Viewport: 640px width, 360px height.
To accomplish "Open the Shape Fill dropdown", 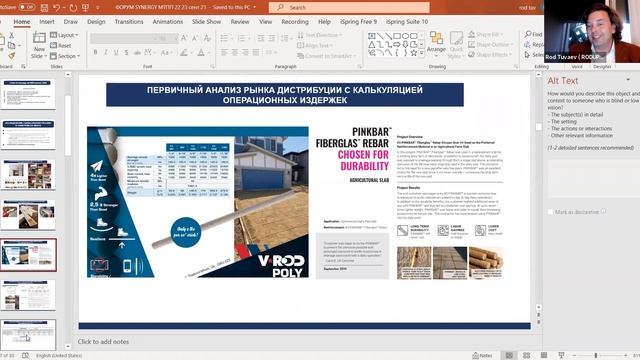I will tap(486, 35).
